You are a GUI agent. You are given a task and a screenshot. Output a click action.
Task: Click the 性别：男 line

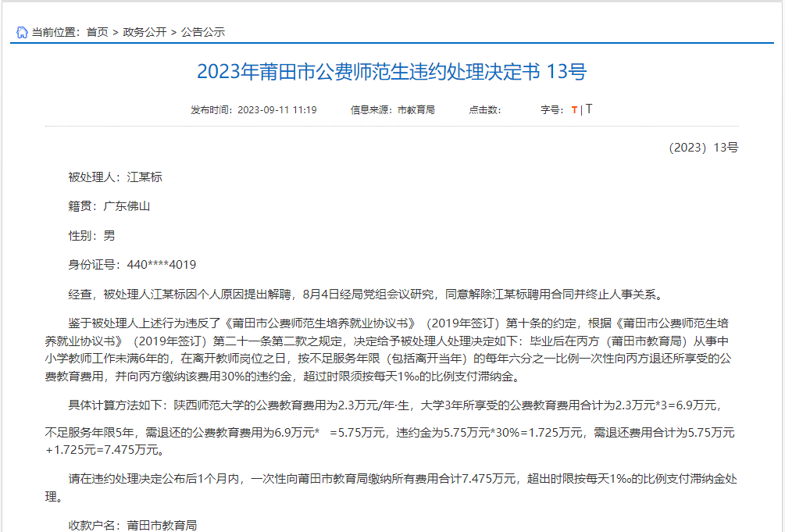click(x=92, y=235)
